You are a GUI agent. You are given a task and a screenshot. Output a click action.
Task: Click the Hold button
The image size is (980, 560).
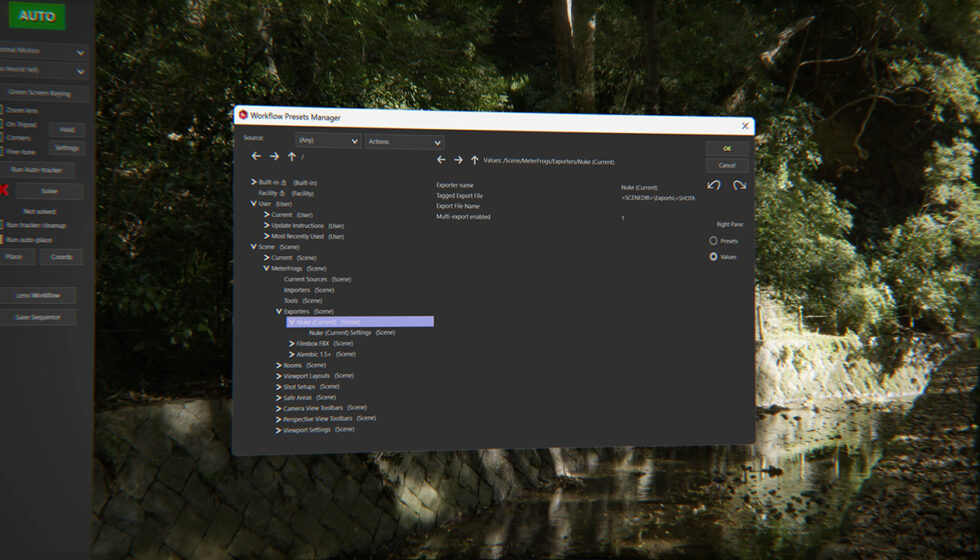pyautogui.click(x=67, y=130)
